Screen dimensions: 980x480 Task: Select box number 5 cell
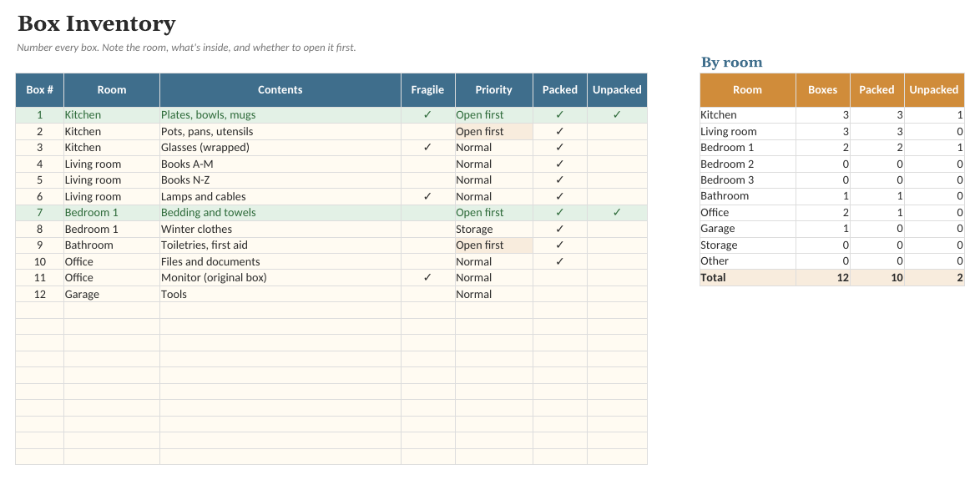pyautogui.click(x=39, y=180)
